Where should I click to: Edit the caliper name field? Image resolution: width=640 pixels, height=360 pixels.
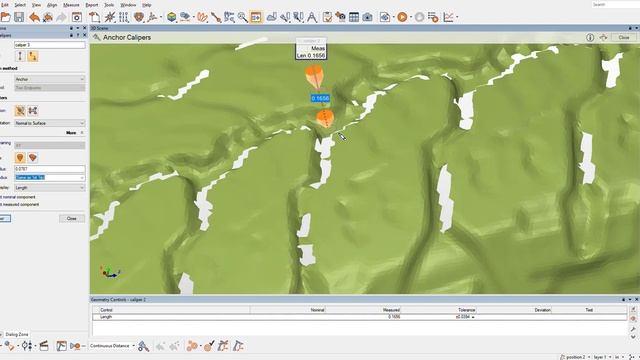click(49, 44)
